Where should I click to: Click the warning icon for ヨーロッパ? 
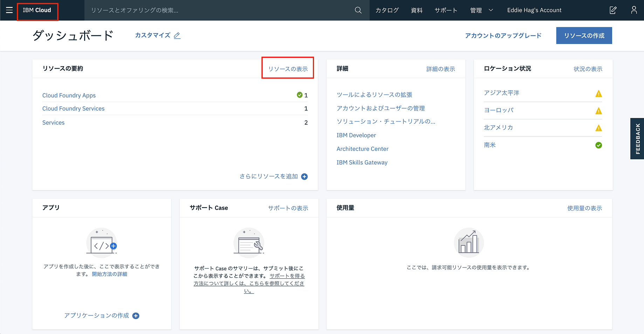[599, 111]
